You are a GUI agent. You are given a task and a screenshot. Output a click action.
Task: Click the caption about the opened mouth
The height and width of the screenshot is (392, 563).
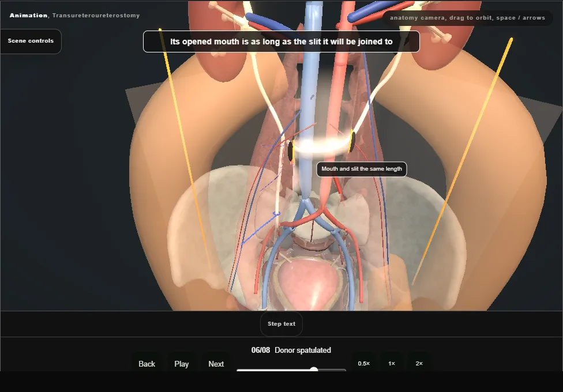pos(281,42)
